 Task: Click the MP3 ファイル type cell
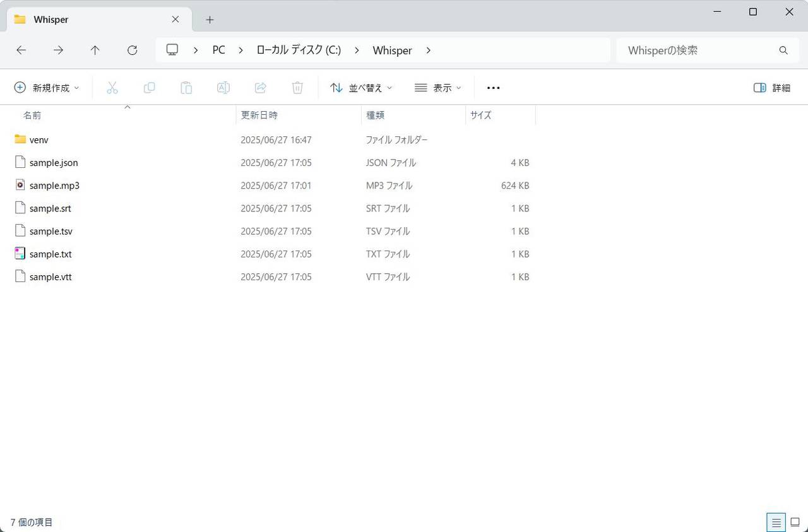pyautogui.click(x=389, y=186)
